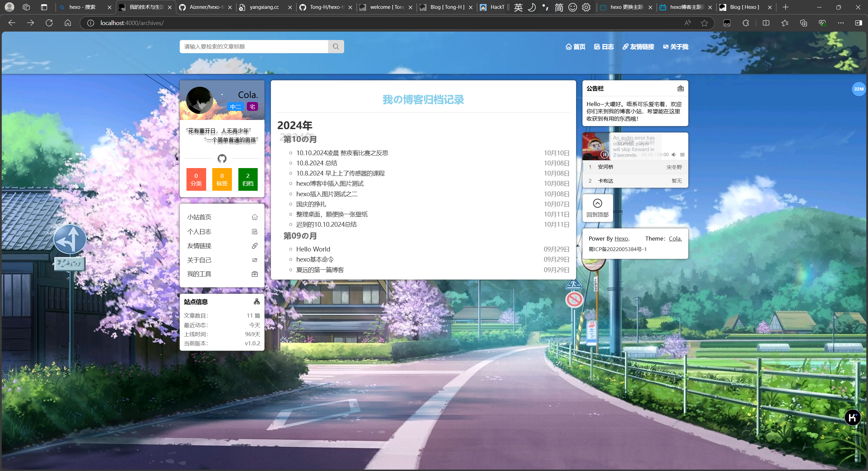Reload the page with the refresh icon

[x=49, y=23]
